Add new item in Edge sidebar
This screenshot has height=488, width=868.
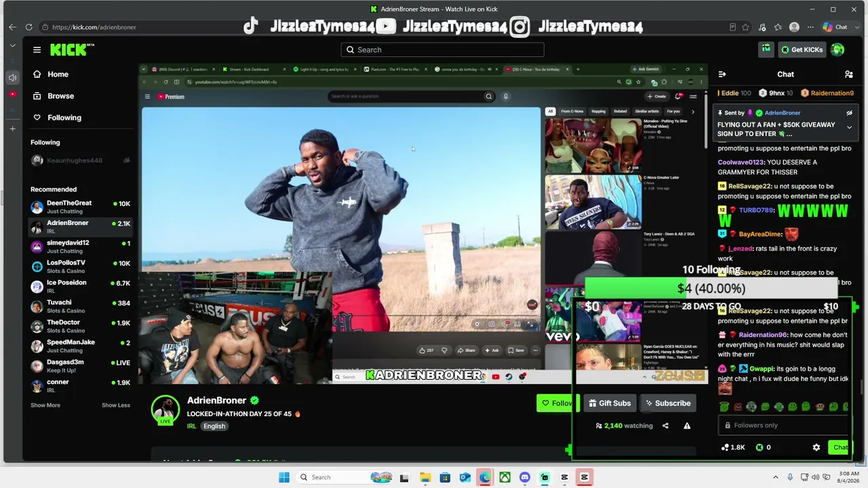point(12,128)
